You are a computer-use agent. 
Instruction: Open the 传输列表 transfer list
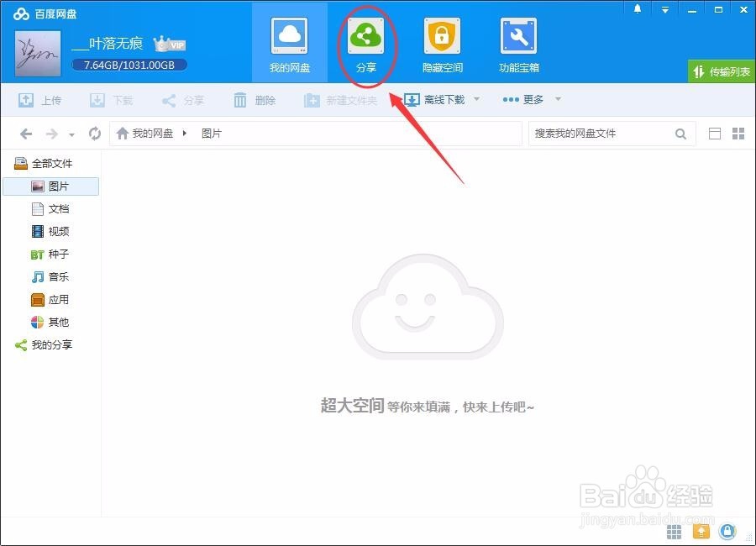pos(722,72)
